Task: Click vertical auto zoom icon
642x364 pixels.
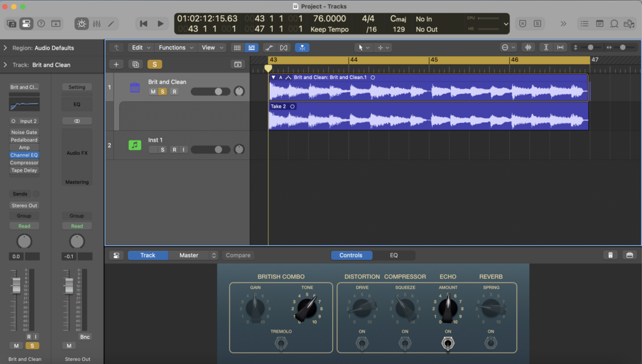Action: pos(546,48)
